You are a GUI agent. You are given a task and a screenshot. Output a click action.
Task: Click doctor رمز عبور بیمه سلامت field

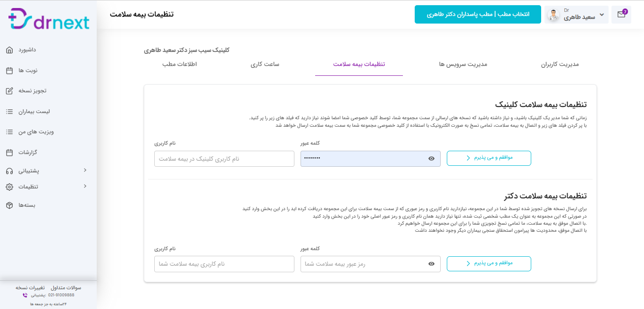pyautogui.click(x=370, y=264)
